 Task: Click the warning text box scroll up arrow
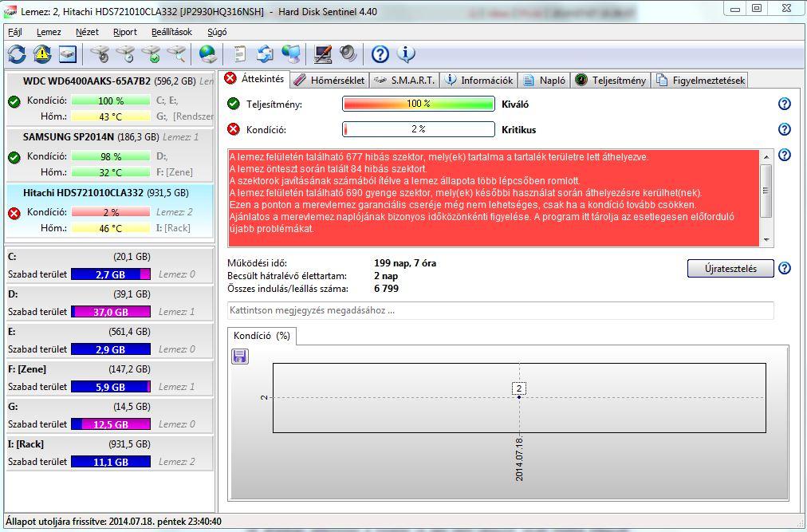click(766, 156)
